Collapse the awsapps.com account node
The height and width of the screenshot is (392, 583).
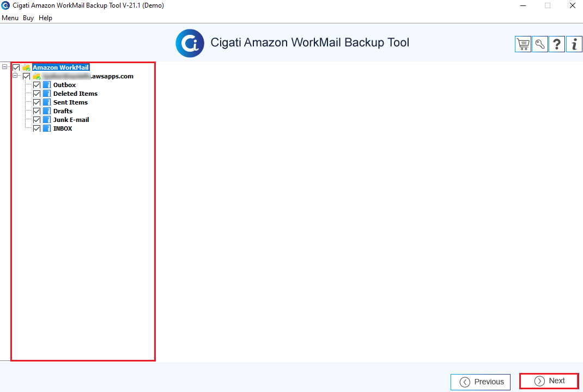click(15, 76)
